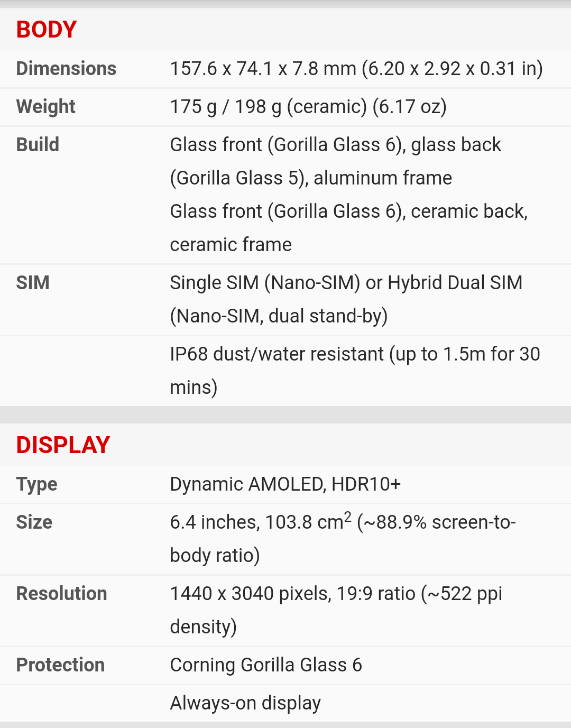
Task: Click the Always-on display text
Action: pos(245,703)
